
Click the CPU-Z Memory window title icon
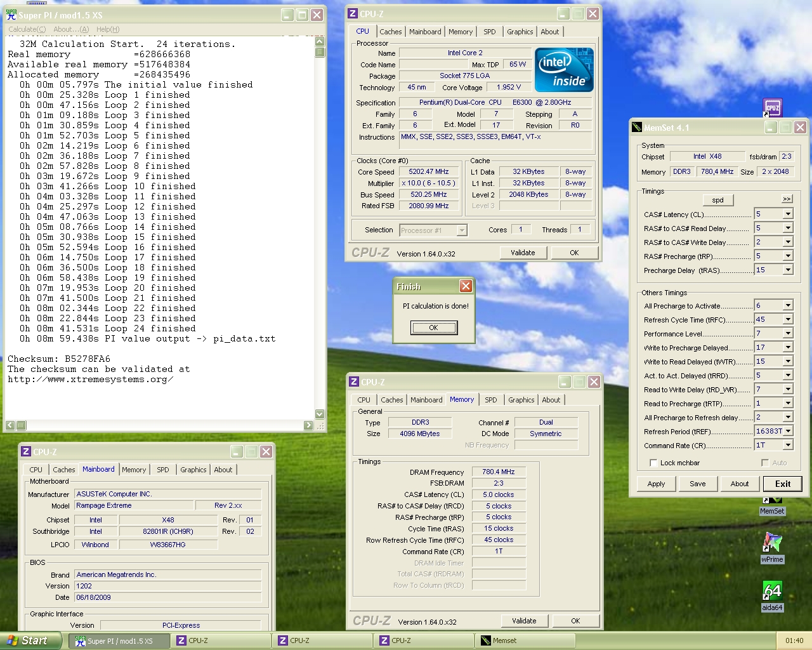(x=354, y=382)
